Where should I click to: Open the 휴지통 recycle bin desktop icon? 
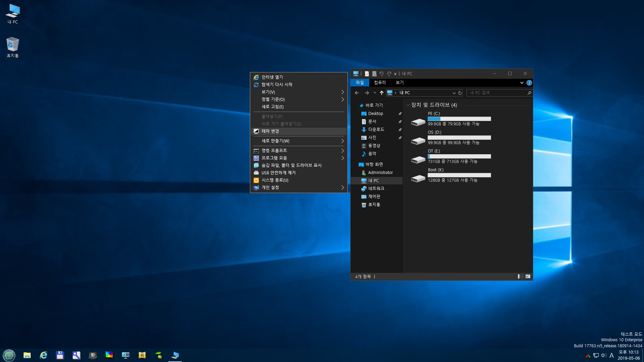[13, 47]
